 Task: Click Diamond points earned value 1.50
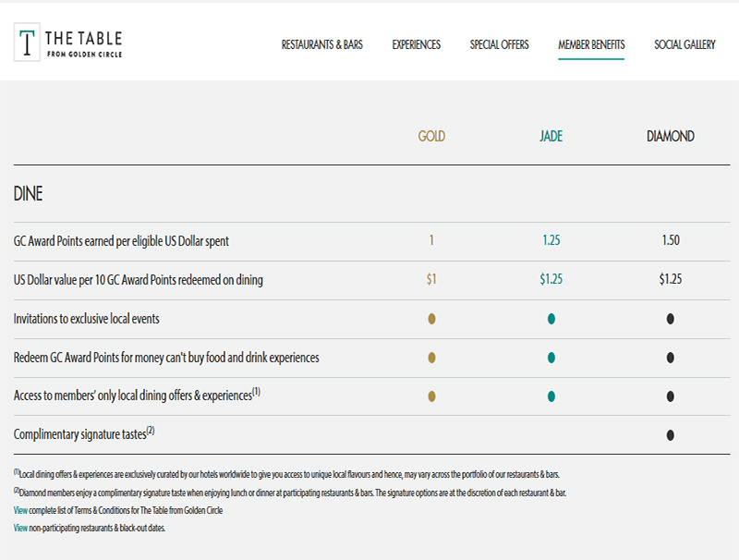pos(671,240)
